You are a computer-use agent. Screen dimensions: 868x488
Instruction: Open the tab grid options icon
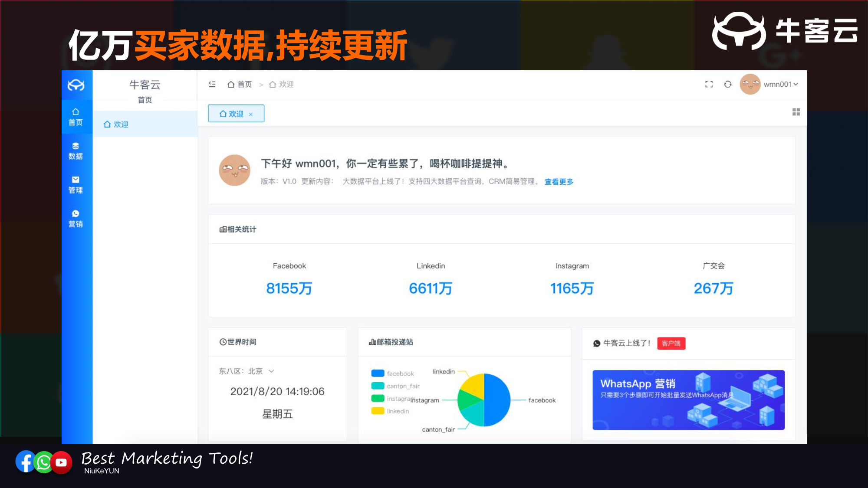point(796,112)
